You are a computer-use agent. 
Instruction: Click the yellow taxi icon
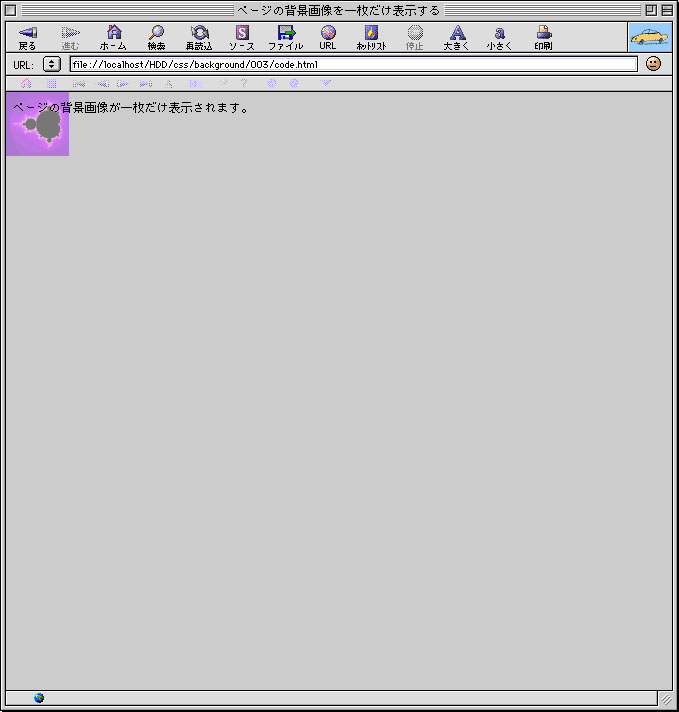point(649,37)
